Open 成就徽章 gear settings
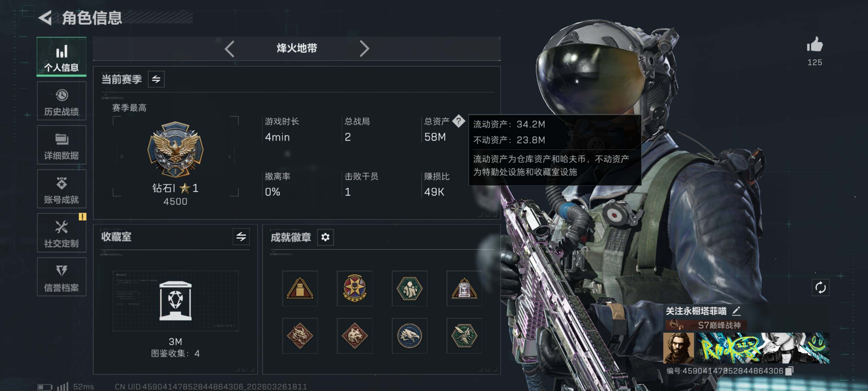This screenshot has width=868, height=391. 325,237
